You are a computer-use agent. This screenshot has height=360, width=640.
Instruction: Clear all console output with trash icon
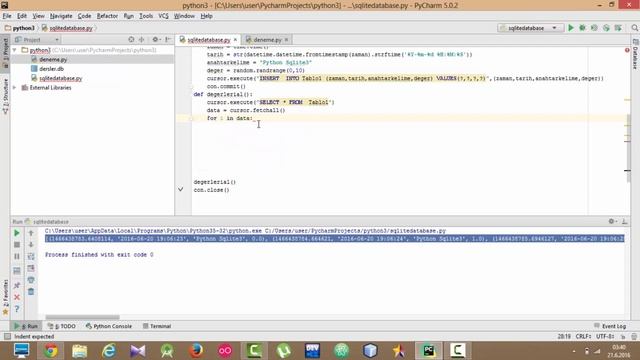click(x=31, y=292)
